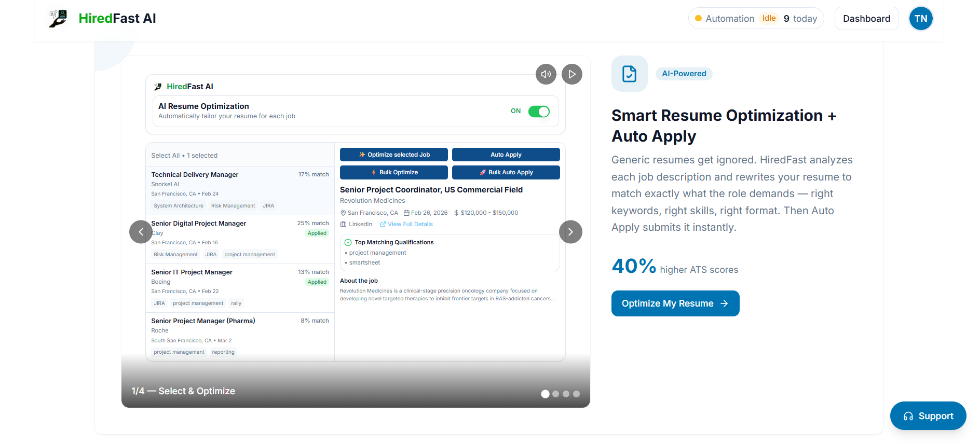Viewport: 980px width, 444px height.
Task: Click the 1/4 — Select & Optimize caption
Action: pyautogui.click(x=183, y=391)
